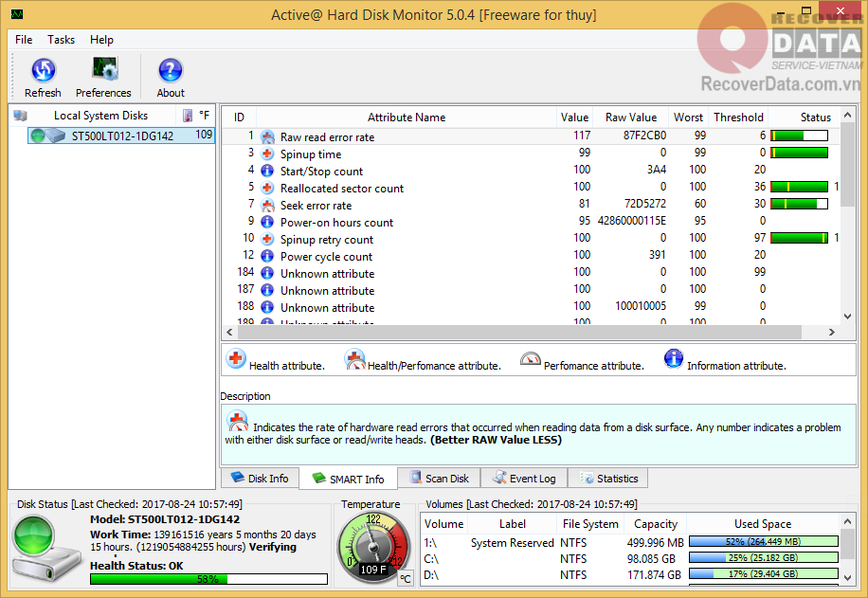The width and height of the screenshot is (868, 598).
Task: Sort by the Raw Value column header
Action: pos(631,118)
